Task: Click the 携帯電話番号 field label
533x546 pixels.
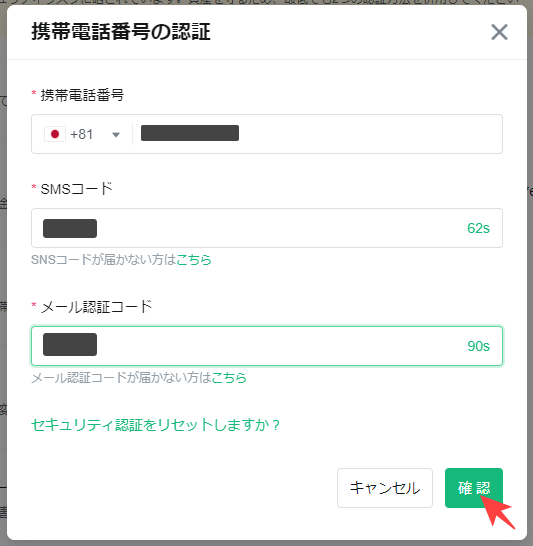Action: pyautogui.click(x=82, y=95)
